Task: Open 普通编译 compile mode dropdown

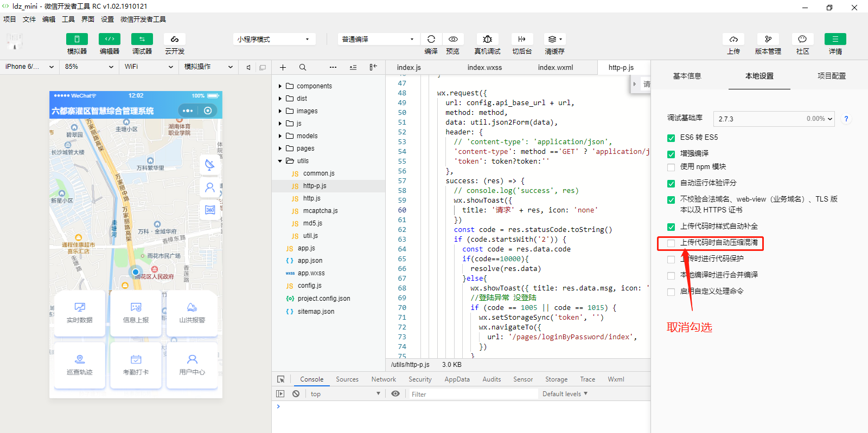Action: [379, 39]
